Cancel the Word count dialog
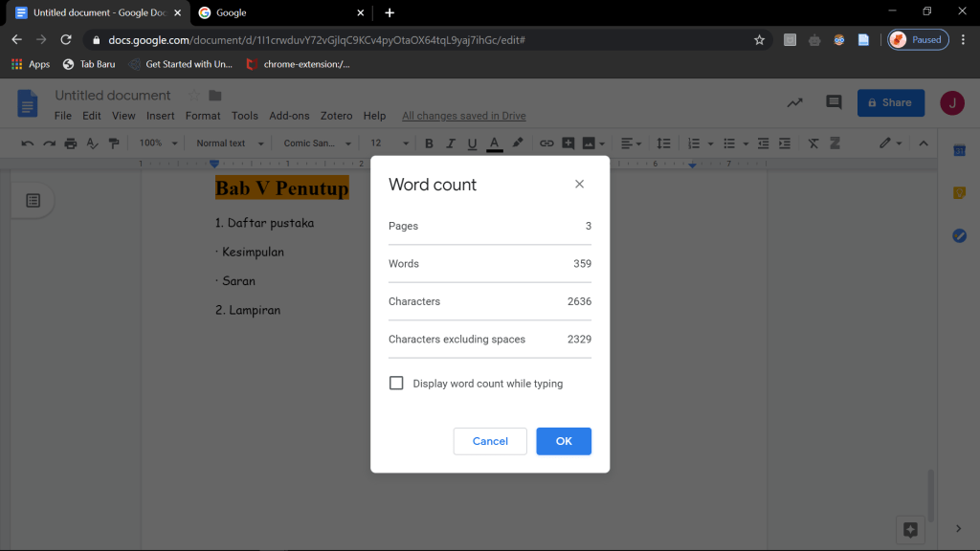The height and width of the screenshot is (551, 980). (490, 441)
